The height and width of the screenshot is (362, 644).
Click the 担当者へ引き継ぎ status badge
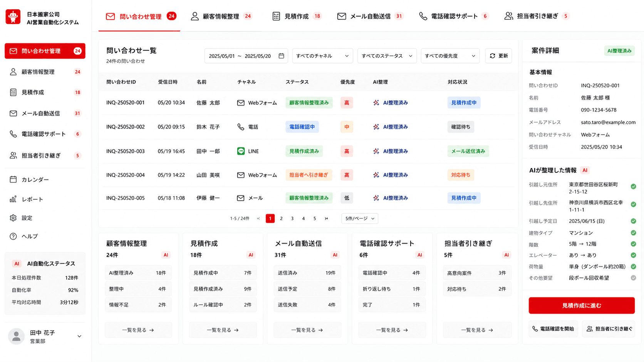coord(309,175)
